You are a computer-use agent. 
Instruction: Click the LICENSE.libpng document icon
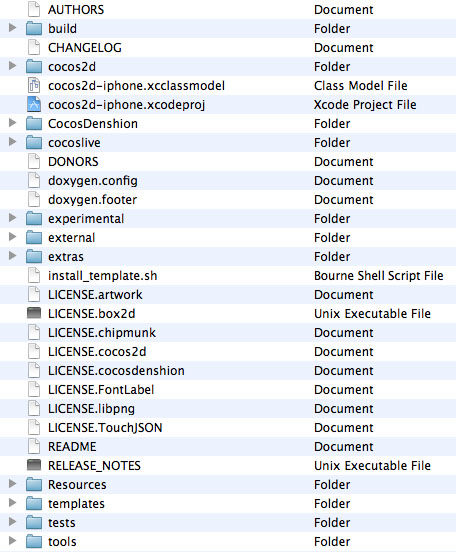click(x=34, y=408)
